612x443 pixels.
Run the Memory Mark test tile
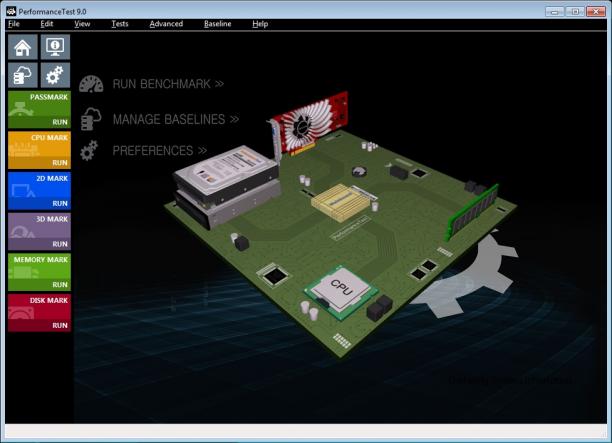coord(39,272)
